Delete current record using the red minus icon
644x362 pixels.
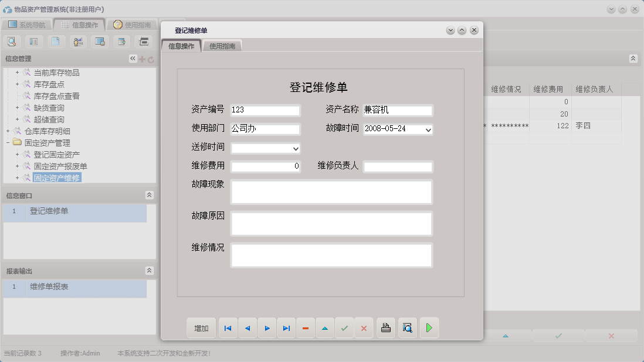pos(306,328)
